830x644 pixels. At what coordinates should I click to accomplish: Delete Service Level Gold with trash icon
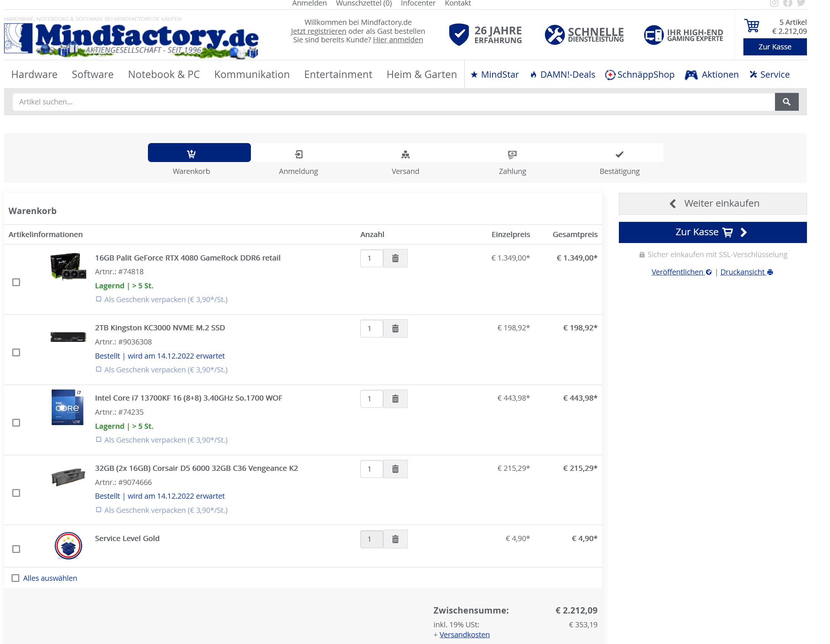[395, 539]
